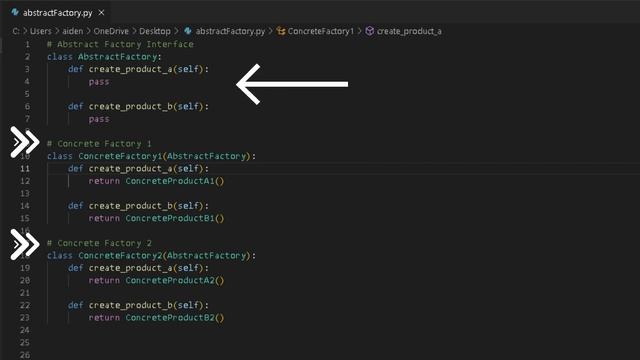Screen dimensions: 640x360
Task: Click 'return' keyword on line 23
Action: pyautogui.click(x=104, y=318)
